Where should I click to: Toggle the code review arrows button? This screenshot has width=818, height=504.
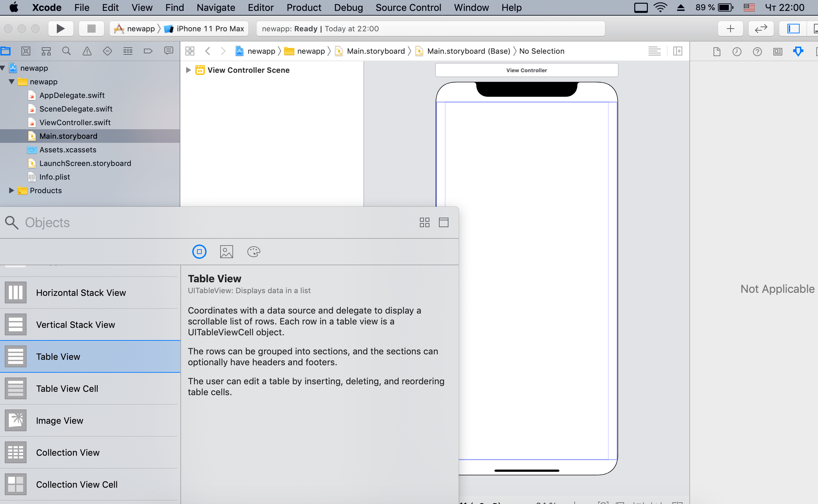(761, 29)
